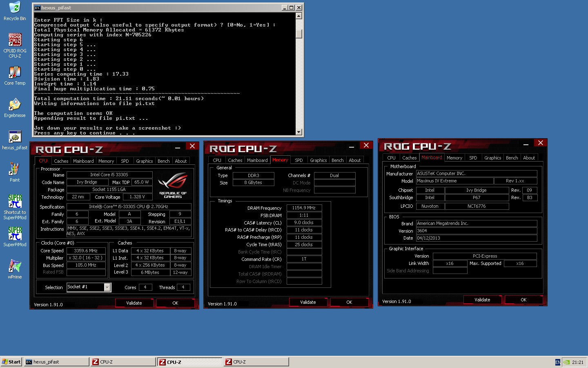Open the Recycle Bin desktop icon

pyautogui.click(x=15, y=11)
